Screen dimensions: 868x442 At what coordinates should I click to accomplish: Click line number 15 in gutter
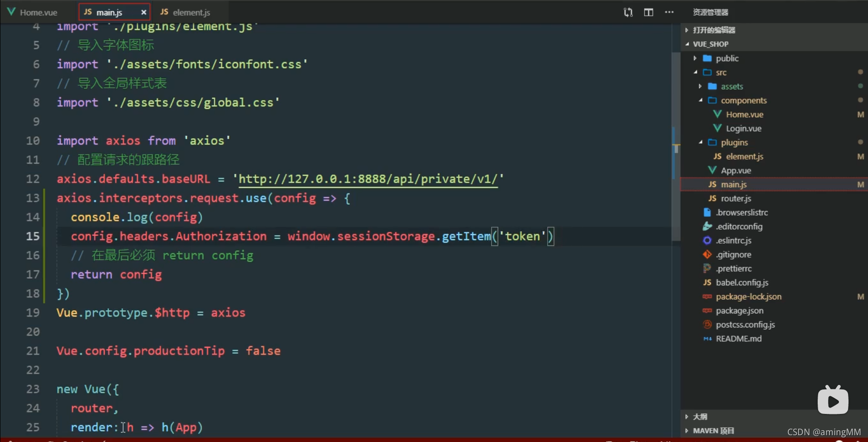[33, 236]
